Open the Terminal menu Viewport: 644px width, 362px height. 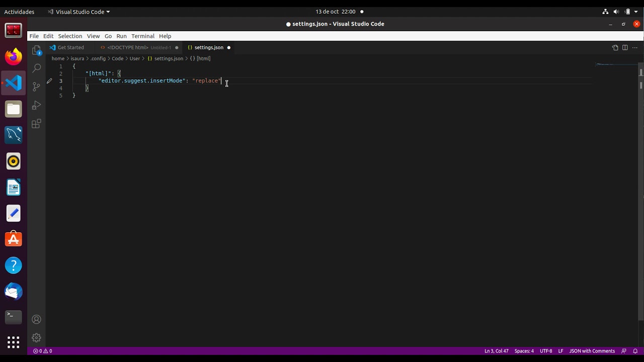pos(143,36)
